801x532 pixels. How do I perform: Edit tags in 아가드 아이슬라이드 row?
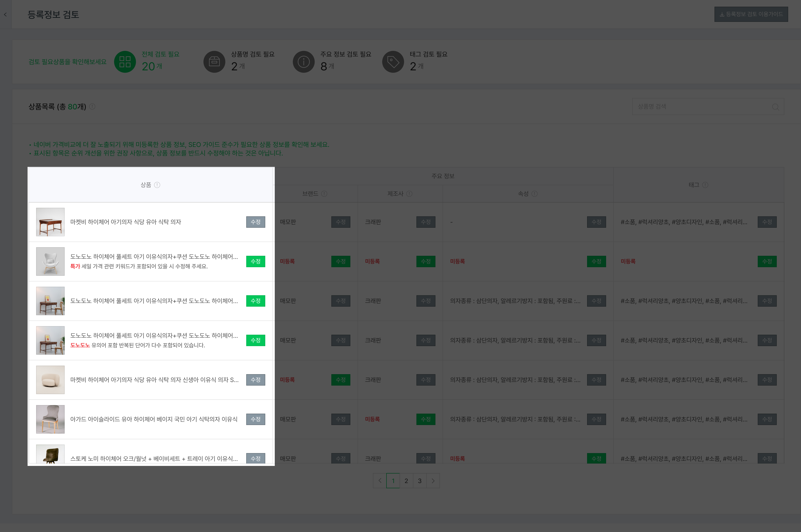(x=767, y=419)
